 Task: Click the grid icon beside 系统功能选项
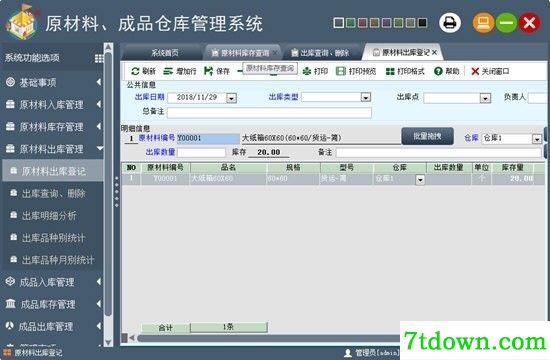coord(99,58)
